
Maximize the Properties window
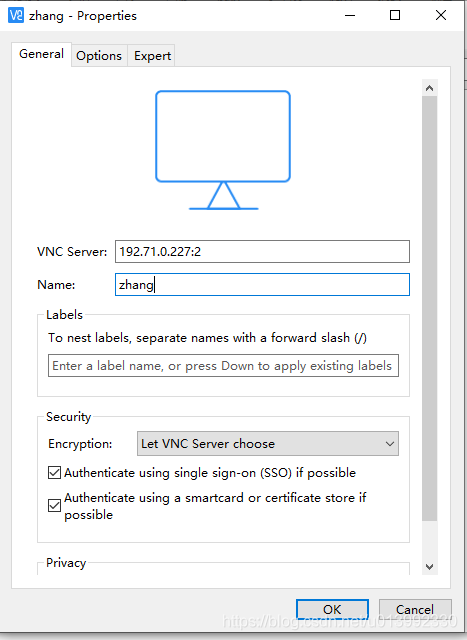[x=395, y=16]
